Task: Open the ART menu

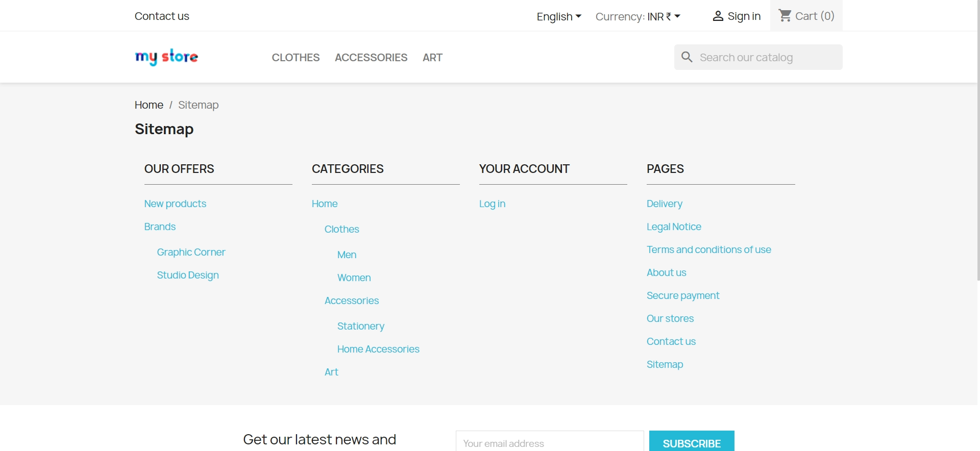Action: 432,58
